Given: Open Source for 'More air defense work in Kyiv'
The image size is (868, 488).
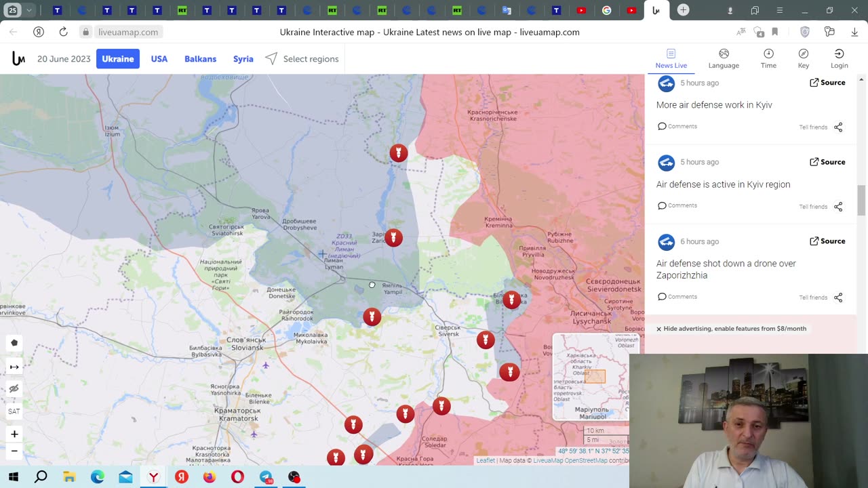Looking at the screenshot, I should pos(827,83).
